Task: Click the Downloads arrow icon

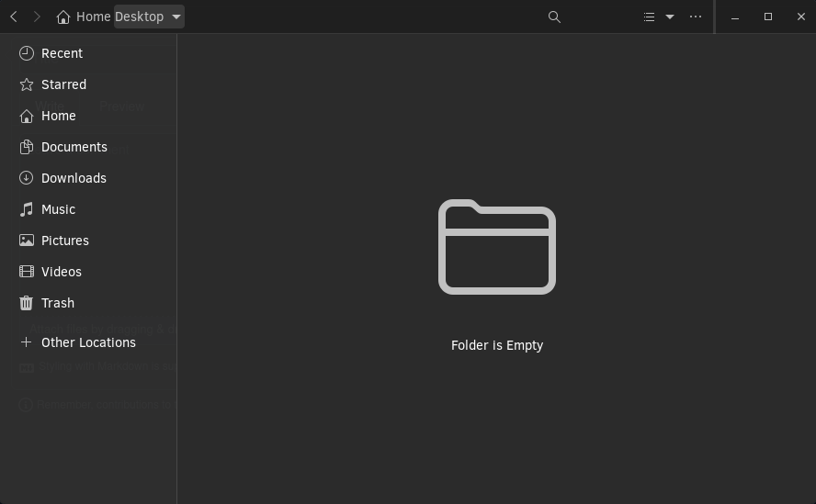Action: pyautogui.click(x=26, y=178)
